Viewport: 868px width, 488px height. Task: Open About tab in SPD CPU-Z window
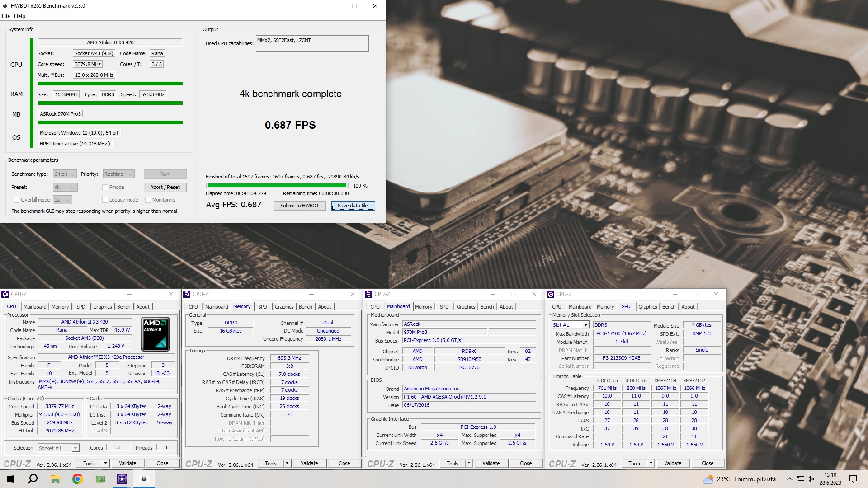[x=688, y=307]
